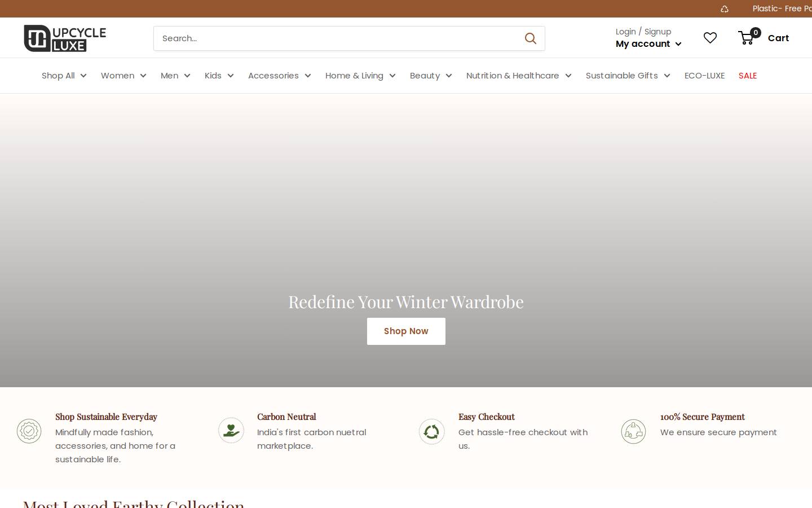Click the Shop Sustainable Everyday badge icon
This screenshot has height=508, width=812.
point(29,431)
